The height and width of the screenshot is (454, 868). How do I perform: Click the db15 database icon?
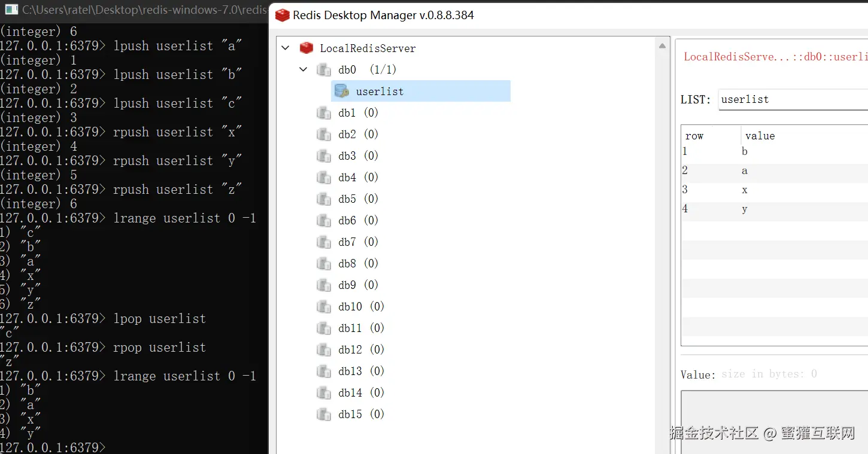click(x=324, y=415)
